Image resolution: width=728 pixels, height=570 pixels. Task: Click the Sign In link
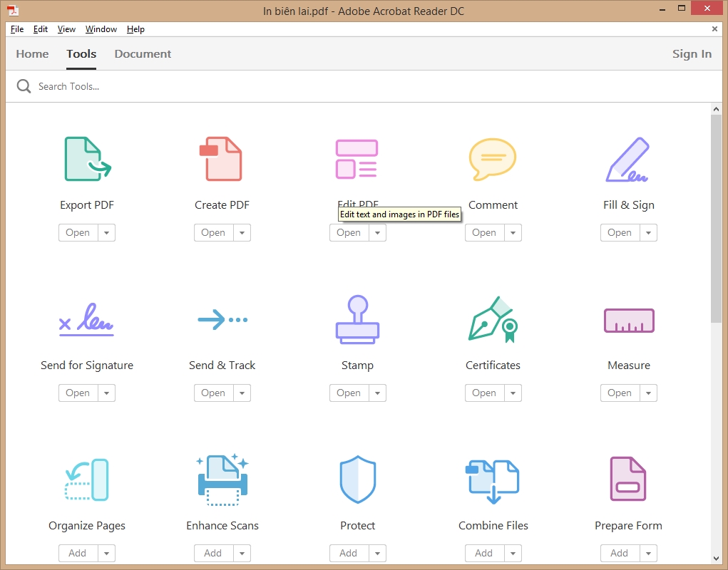[x=692, y=54]
